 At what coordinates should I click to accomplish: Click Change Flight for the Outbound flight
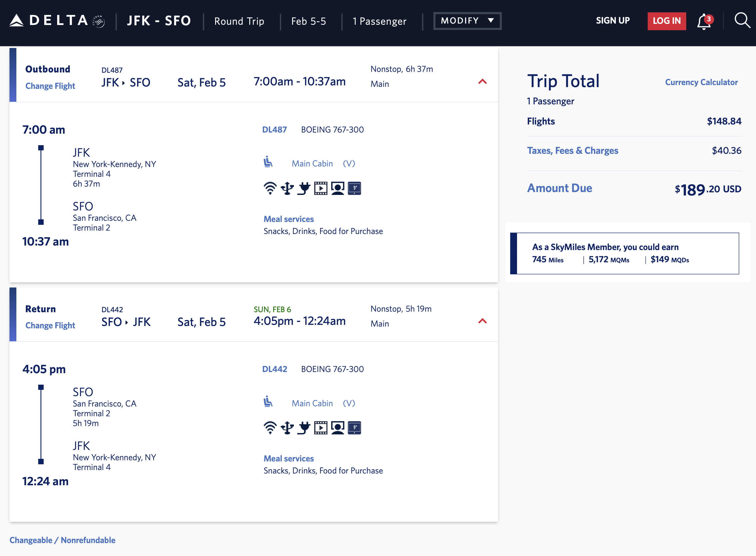click(x=50, y=86)
